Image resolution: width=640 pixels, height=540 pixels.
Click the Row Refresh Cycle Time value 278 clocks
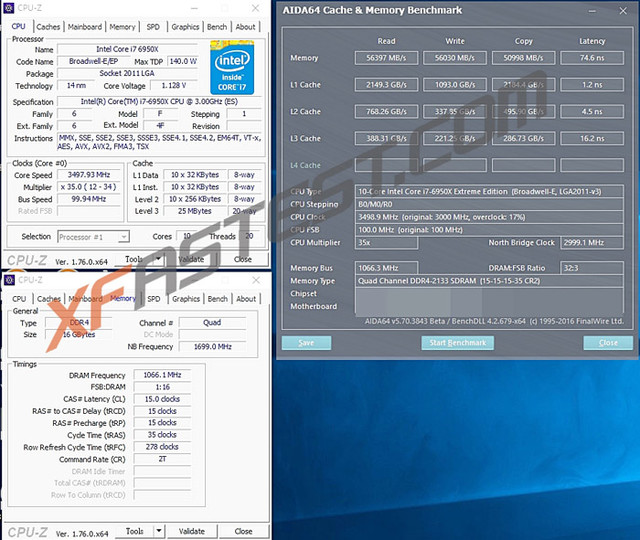coord(162,447)
